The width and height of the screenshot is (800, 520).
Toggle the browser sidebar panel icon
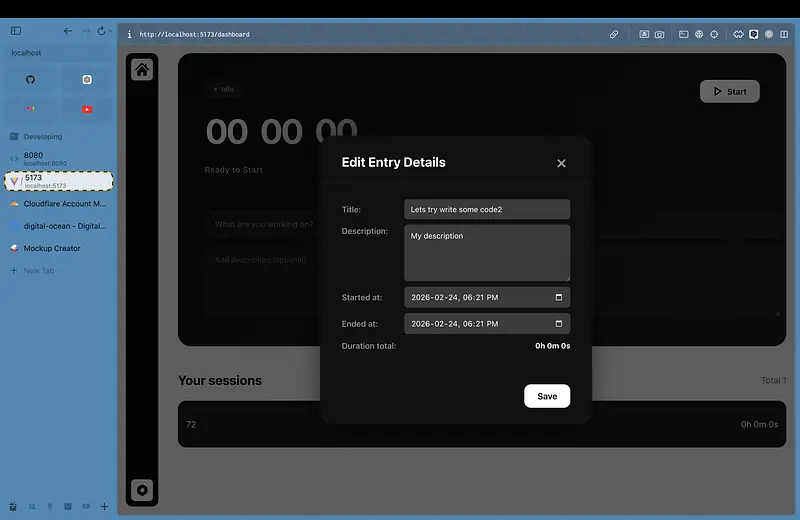[x=16, y=31]
